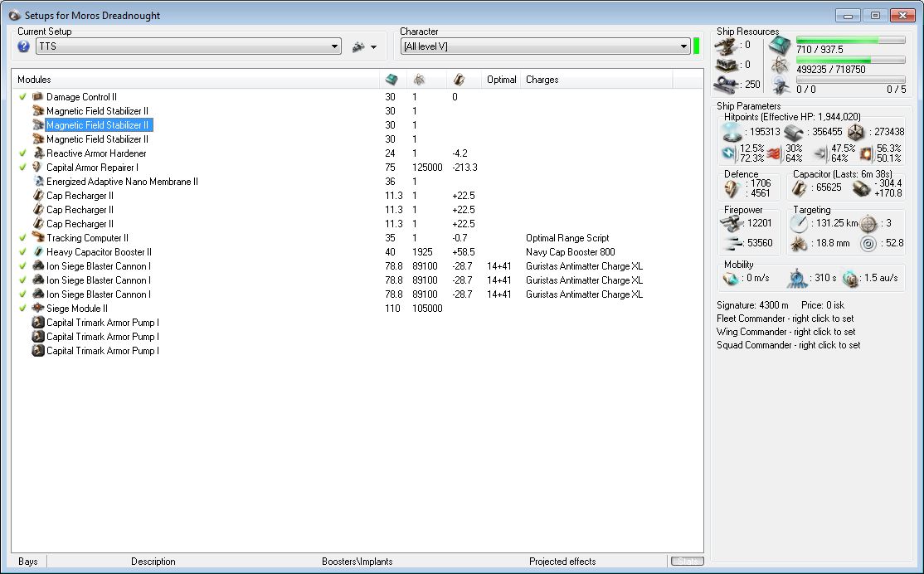This screenshot has width=924, height=574.
Task: Click the Stats button at bottom right
Action: click(x=687, y=562)
